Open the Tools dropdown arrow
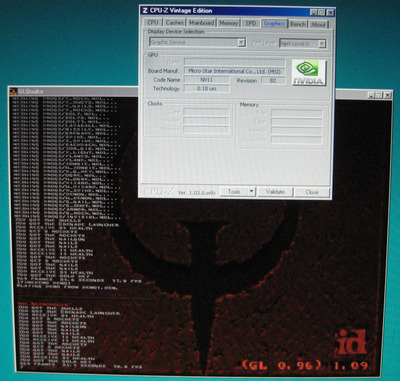 coord(252,192)
